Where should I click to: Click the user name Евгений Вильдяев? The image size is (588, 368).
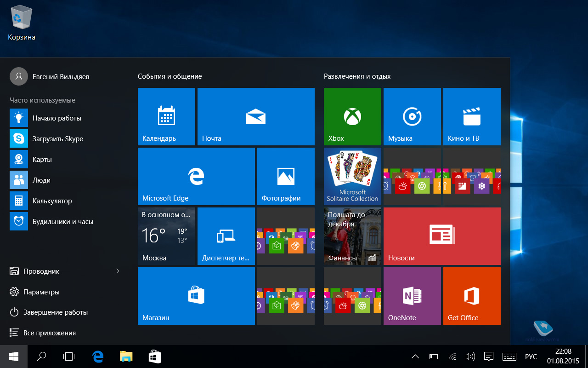click(61, 77)
